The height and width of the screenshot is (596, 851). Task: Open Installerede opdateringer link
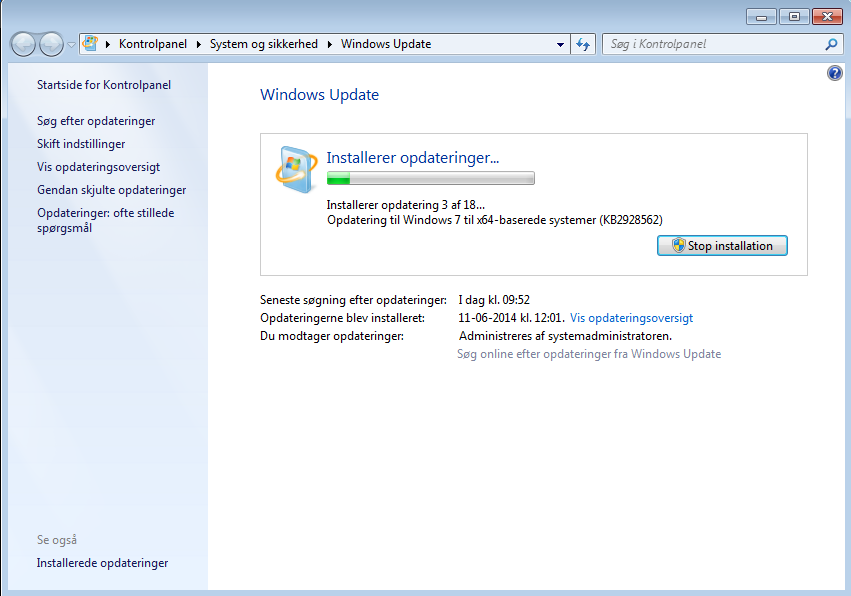point(102,563)
